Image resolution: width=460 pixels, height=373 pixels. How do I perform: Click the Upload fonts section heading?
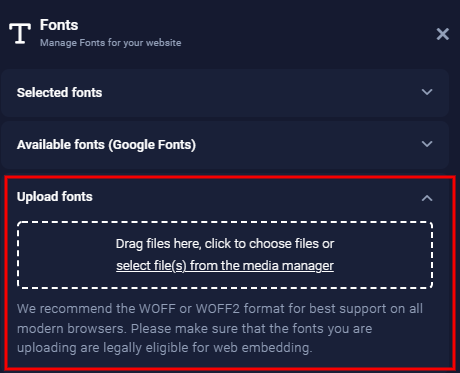pyautogui.click(x=55, y=197)
